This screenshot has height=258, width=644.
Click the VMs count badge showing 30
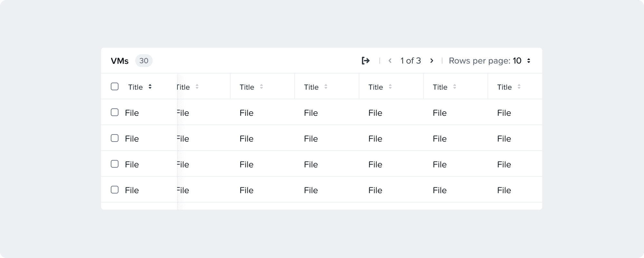click(x=144, y=61)
